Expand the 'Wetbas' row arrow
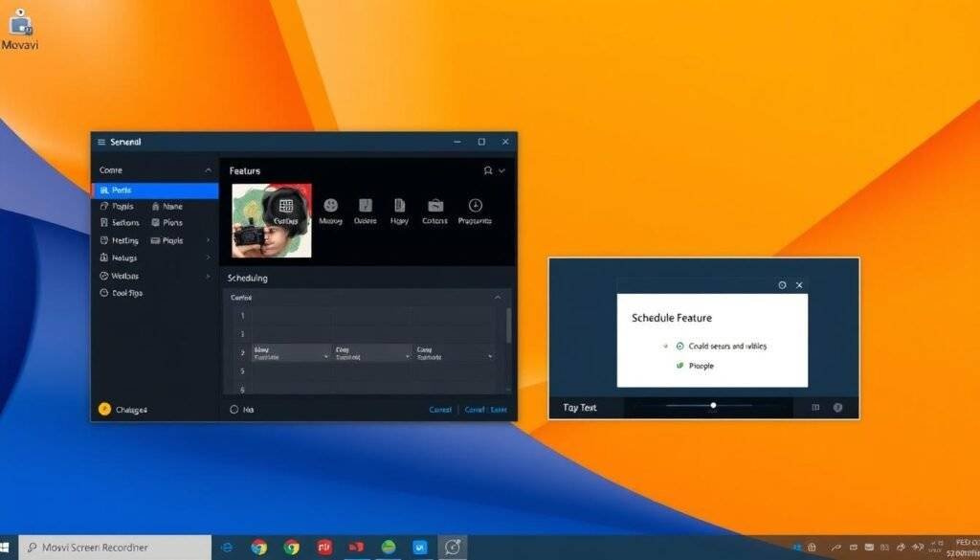 click(x=208, y=276)
